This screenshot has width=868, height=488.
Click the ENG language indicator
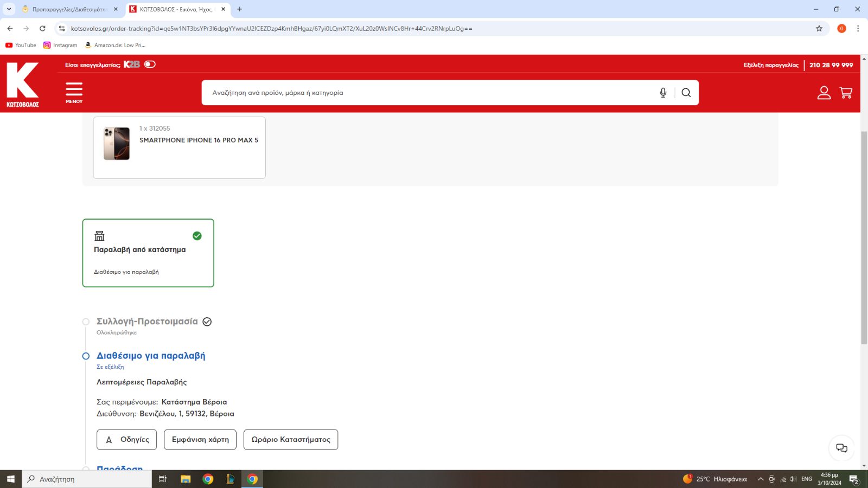click(x=807, y=479)
